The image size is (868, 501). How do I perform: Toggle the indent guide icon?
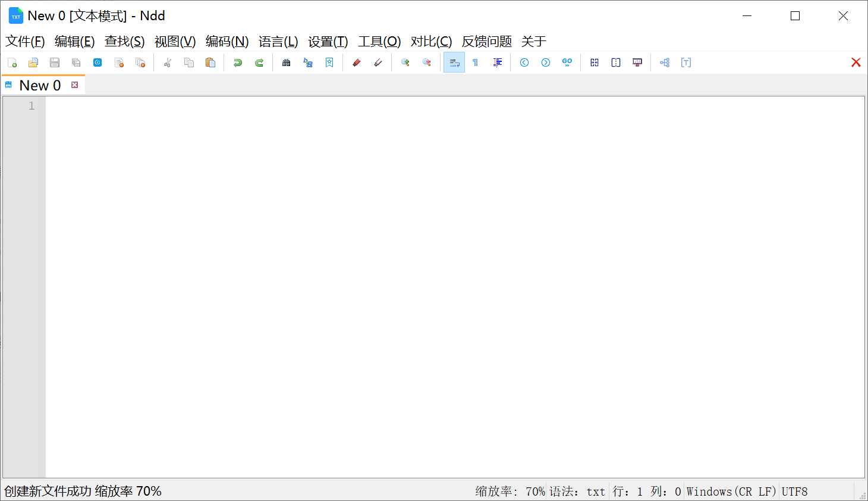[497, 62]
